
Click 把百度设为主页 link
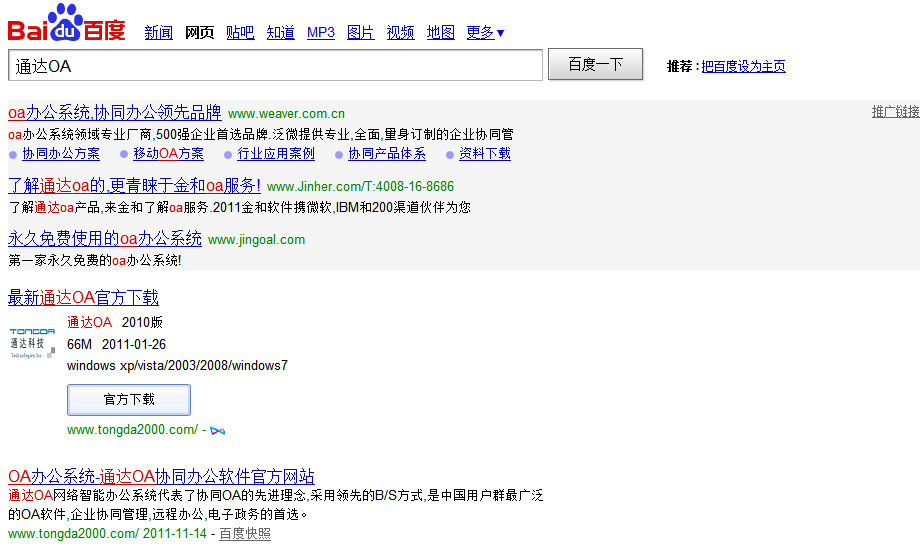[x=743, y=67]
